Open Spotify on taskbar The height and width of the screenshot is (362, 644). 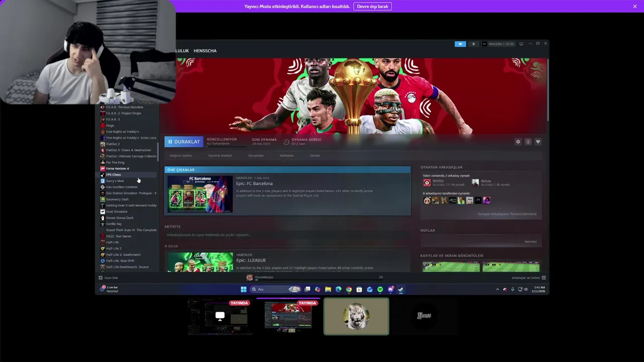(x=380, y=289)
